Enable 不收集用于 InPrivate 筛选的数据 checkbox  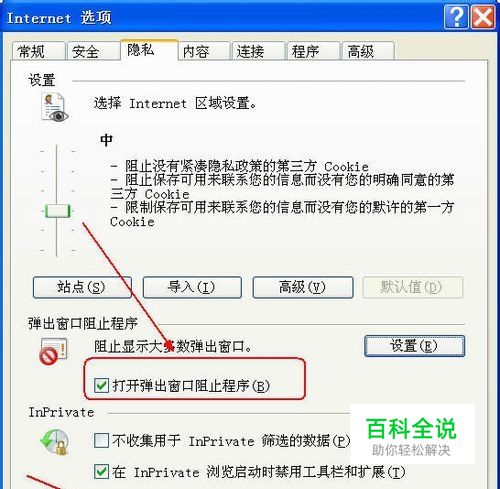click(101, 441)
